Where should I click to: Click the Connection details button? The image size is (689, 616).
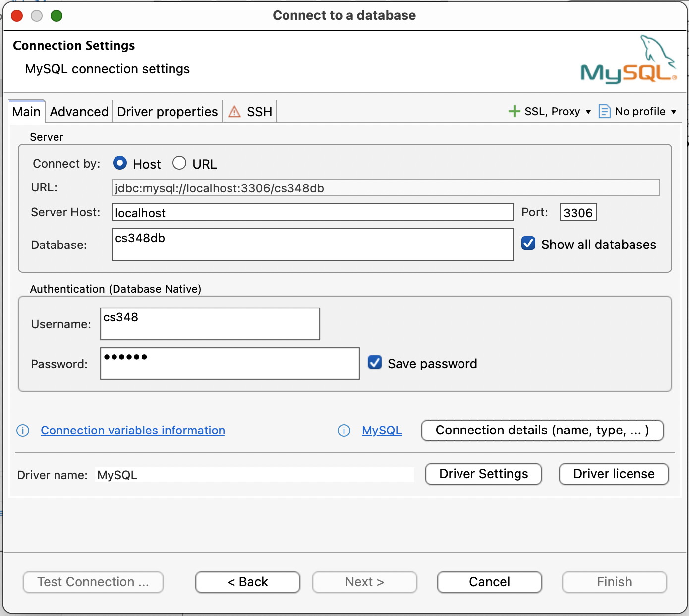pyautogui.click(x=542, y=431)
